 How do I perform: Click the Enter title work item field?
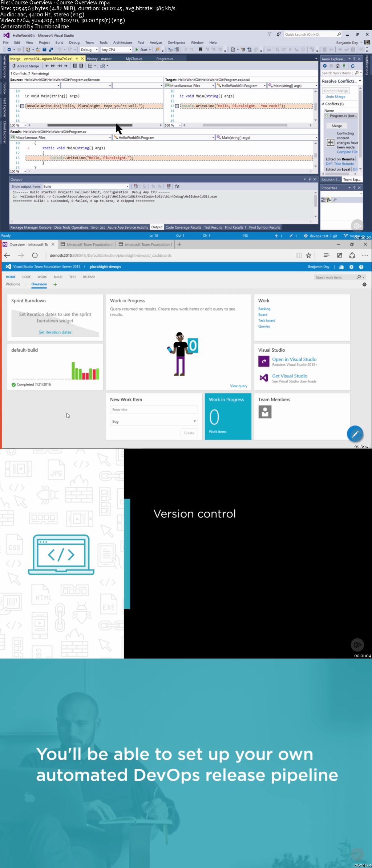coord(154,409)
